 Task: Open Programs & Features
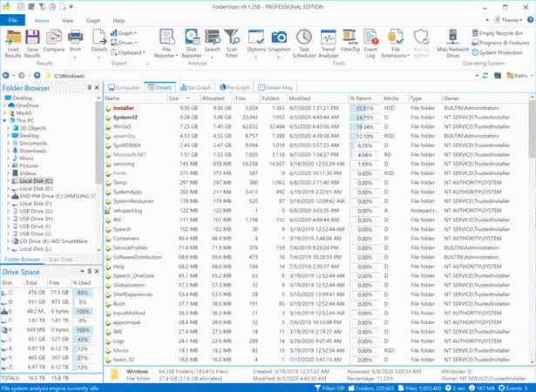[500, 43]
